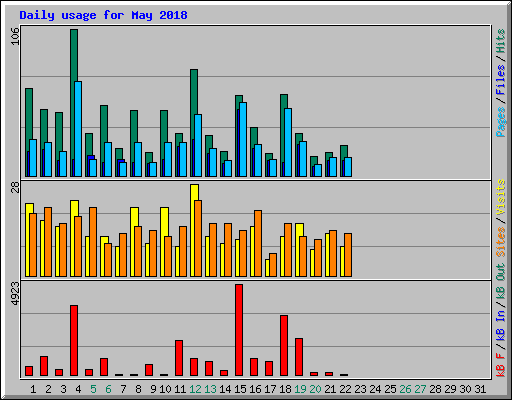The height and width of the screenshot is (400, 512).
Task: Click the green hits bar for day 12
Action: pyautogui.click(x=194, y=123)
